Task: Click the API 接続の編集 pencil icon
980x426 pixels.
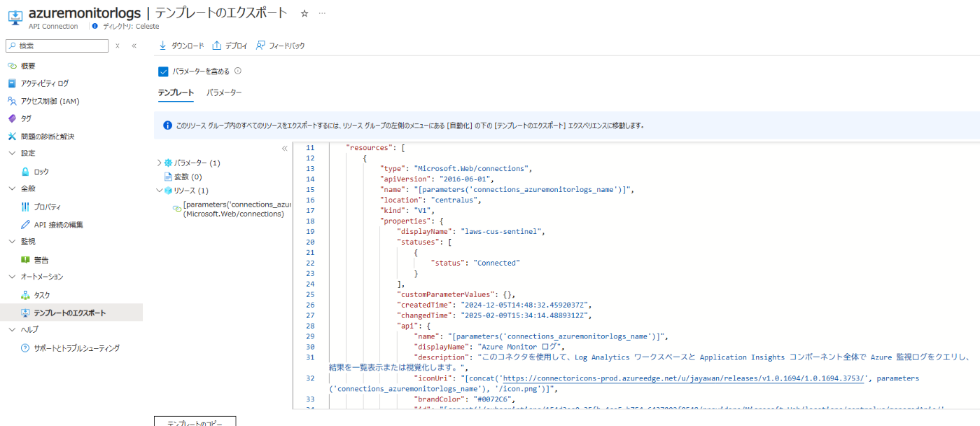Action: (25, 224)
